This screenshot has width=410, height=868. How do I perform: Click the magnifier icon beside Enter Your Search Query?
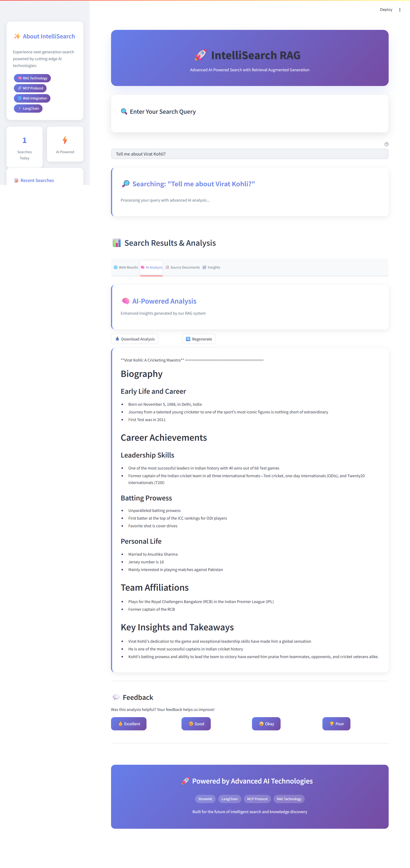point(124,112)
